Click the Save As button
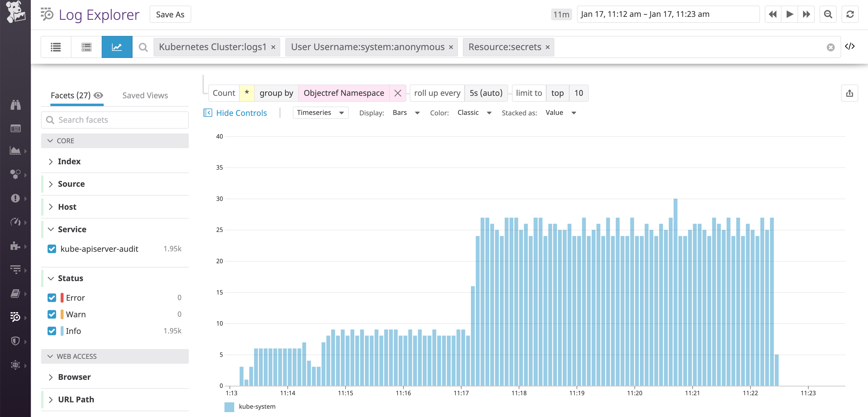Image resolution: width=868 pixels, height=417 pixels. tap(170, 14)
